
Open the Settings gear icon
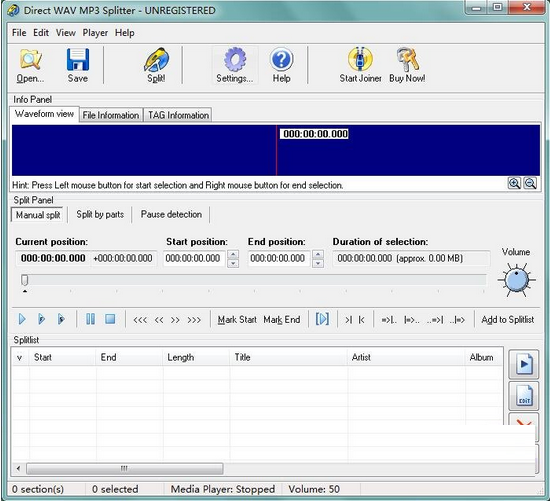point(235,66)
